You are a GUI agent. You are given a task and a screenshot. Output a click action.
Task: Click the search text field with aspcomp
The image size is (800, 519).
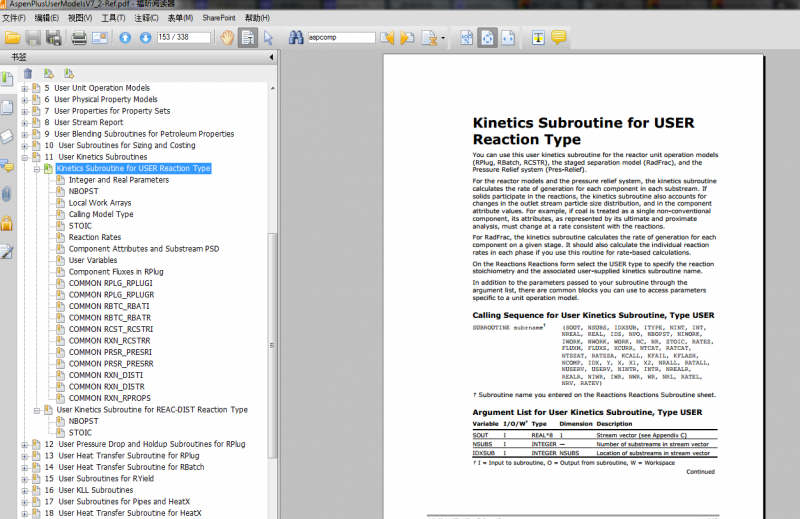341,37
